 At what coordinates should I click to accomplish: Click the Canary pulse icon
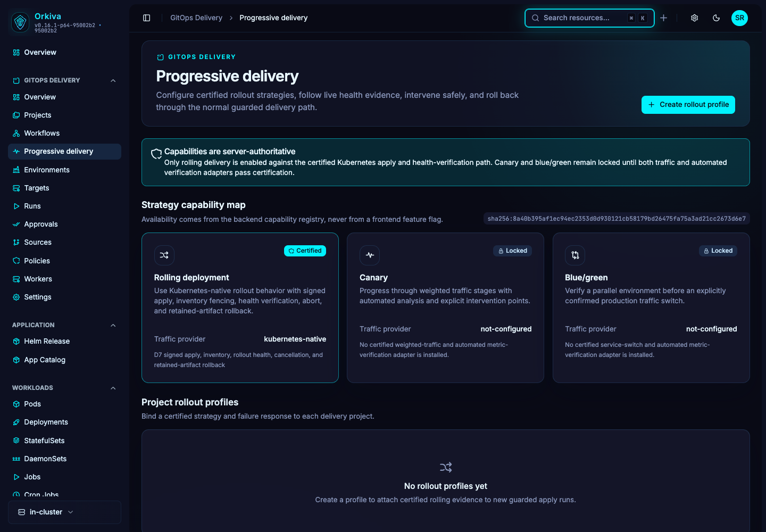pyautogui.click(x=370, y=255)
